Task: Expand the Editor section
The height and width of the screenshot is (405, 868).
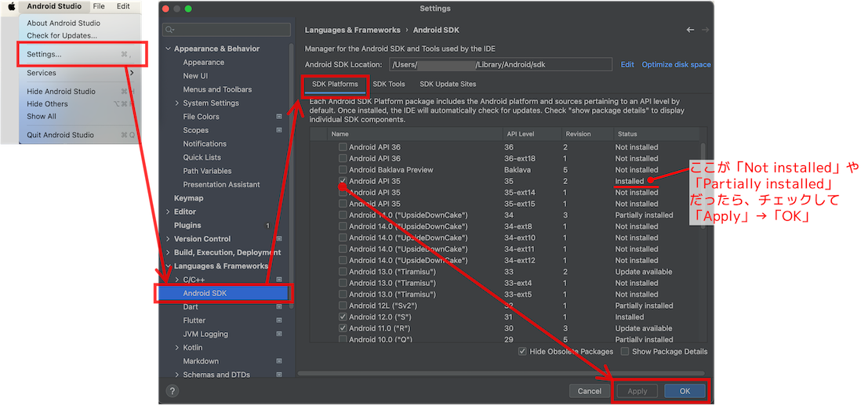Action: [x=169, y=212]
